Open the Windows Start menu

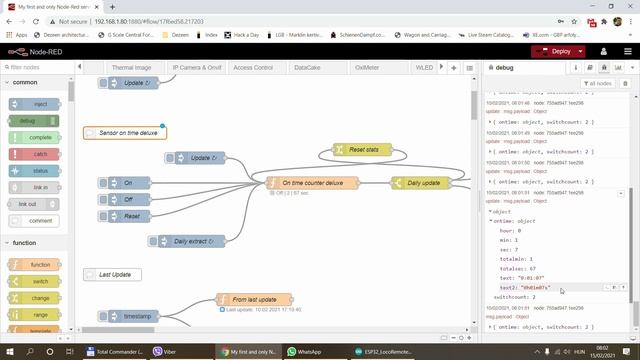pos(10,351)
